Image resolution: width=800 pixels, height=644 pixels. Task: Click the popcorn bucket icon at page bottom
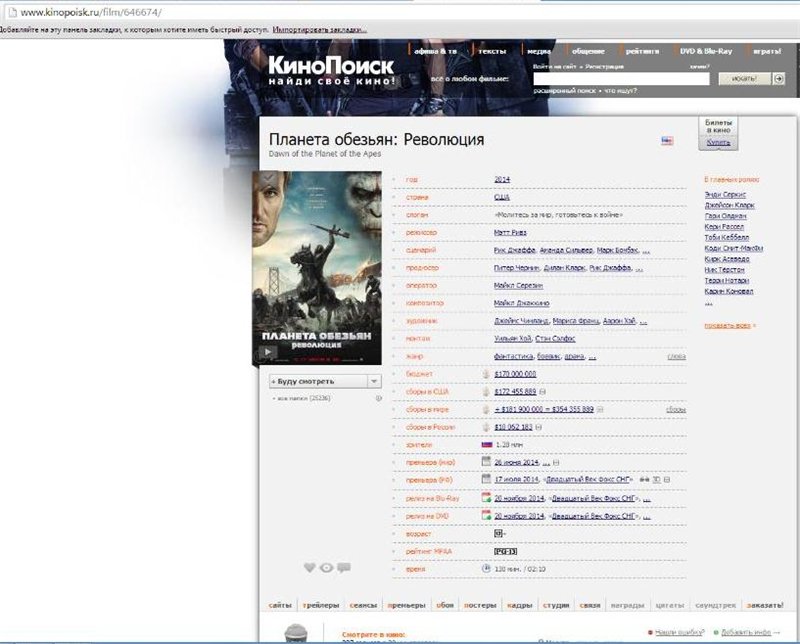(296, 633)
